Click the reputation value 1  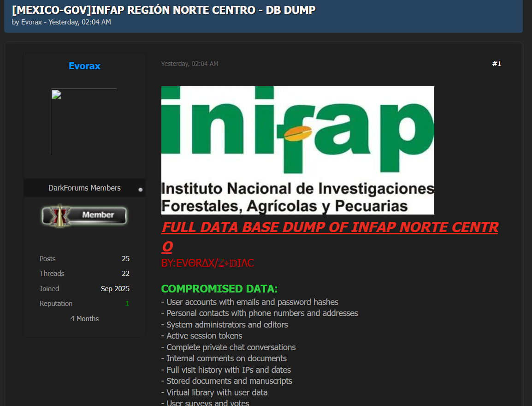(127, 304)
